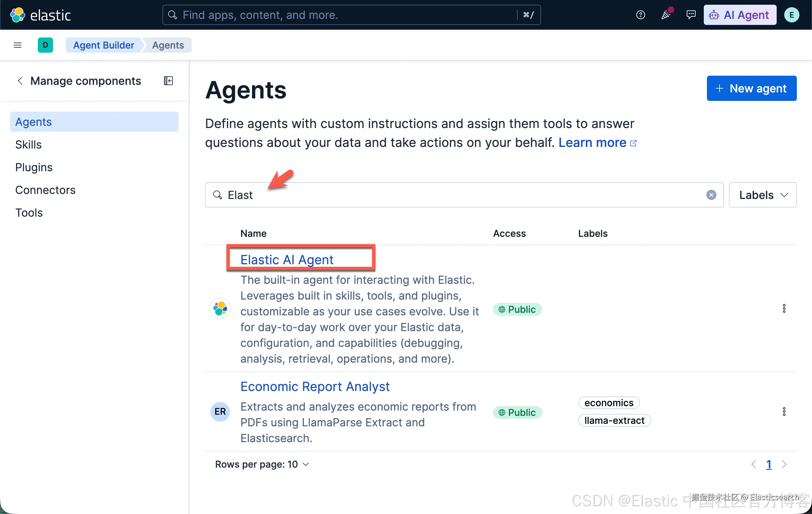This screenshot has width=812, height=514.
Task: Click Public badge of Elastic AI Agent
Action: point(517,309)
